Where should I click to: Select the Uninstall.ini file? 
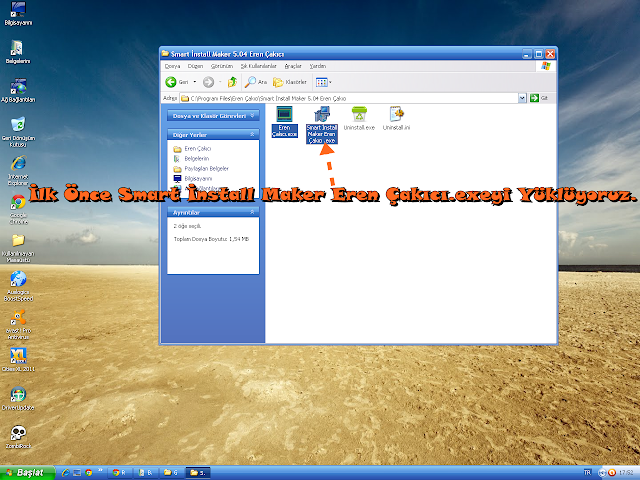point(396,118)
